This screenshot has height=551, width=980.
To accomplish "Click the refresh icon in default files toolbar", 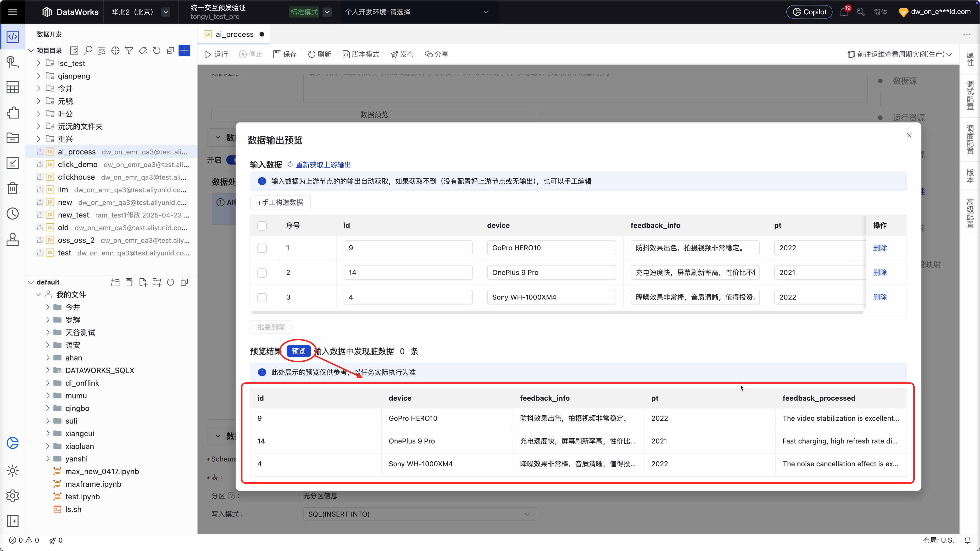I will [x=170, y=282].
